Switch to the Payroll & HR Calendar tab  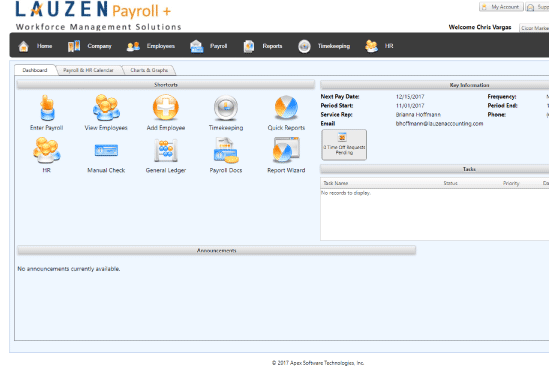[88, 70]
